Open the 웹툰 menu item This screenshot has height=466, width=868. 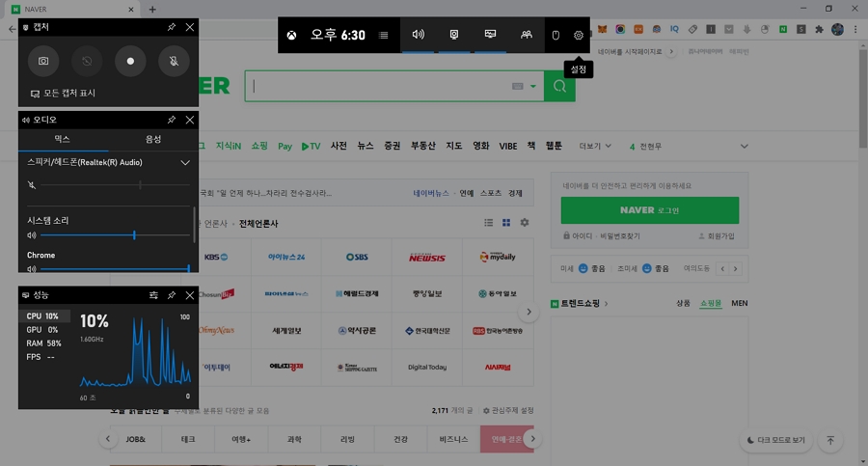pyautogui.click(x=554, y=146)
